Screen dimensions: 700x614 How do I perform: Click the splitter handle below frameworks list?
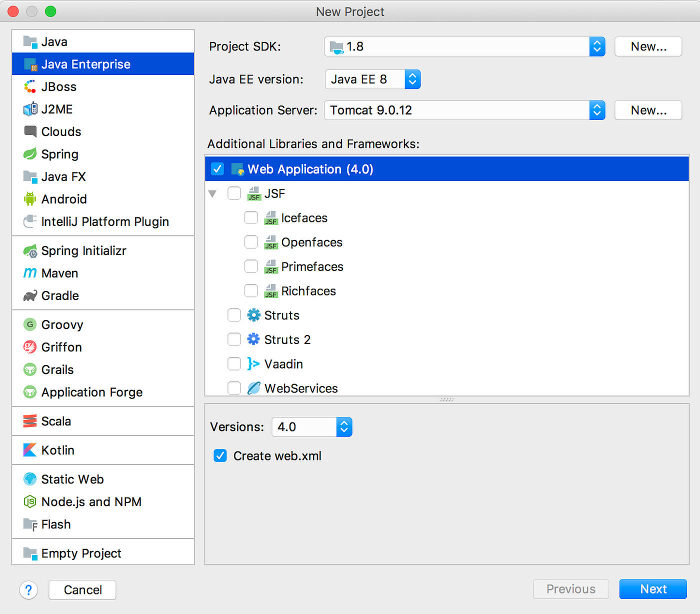click(x=446, y=399)
